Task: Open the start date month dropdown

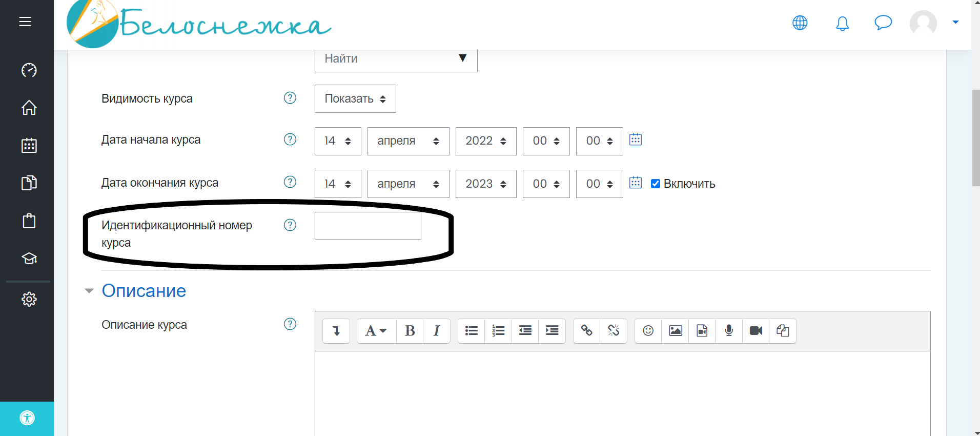Action: tap(408, 141)
